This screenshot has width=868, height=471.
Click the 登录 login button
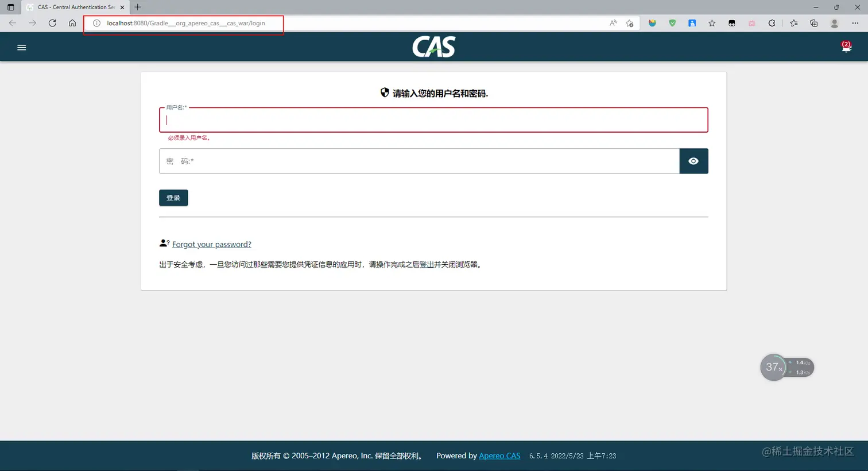tap(173, 198)
